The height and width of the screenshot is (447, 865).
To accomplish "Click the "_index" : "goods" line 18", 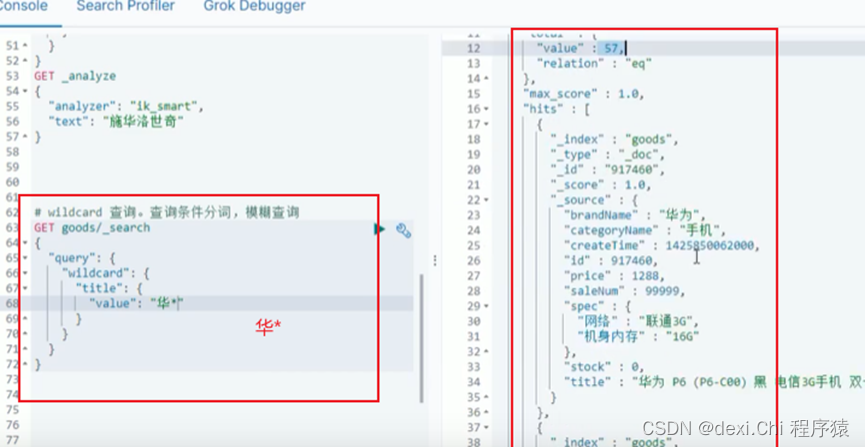I will tap(614, 140).
